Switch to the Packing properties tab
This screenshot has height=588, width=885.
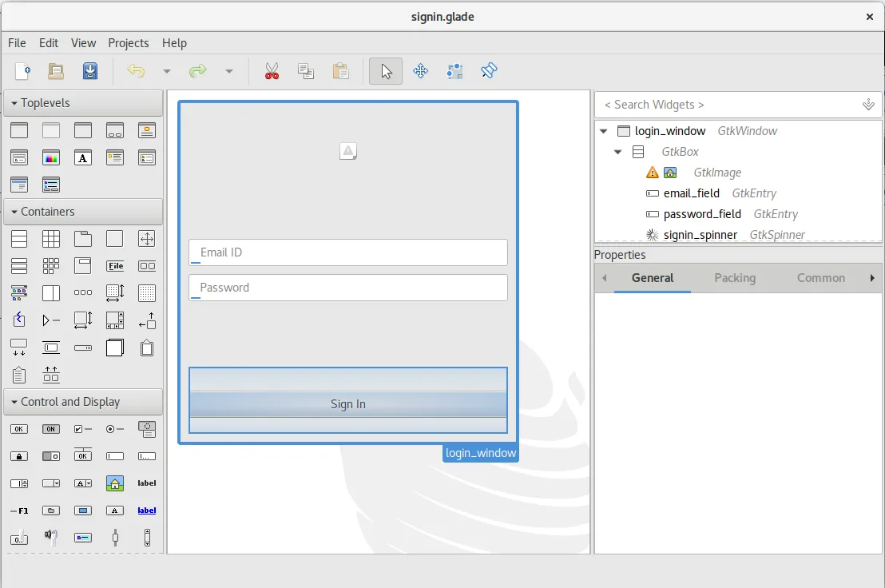coord(734,278)
